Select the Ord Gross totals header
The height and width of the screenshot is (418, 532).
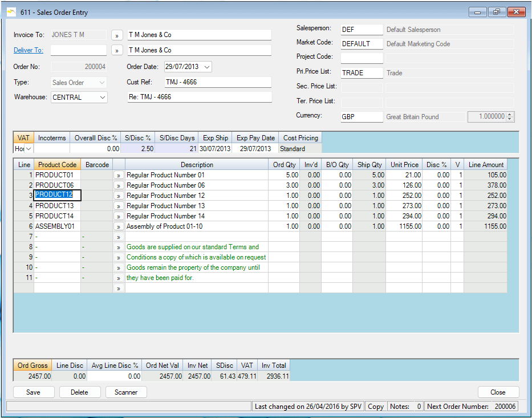pos(33,366)
